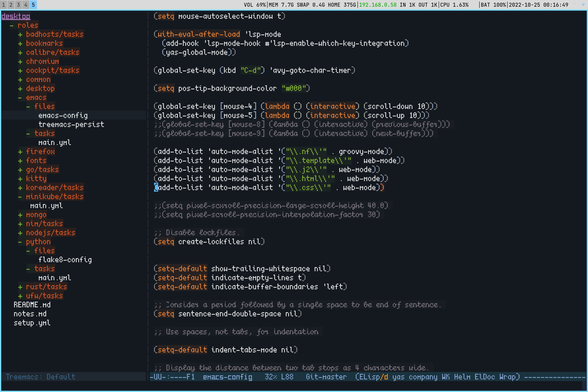Click the WiFi icon in status bar
The image size is (588, 392).
(x=583, y=5)
